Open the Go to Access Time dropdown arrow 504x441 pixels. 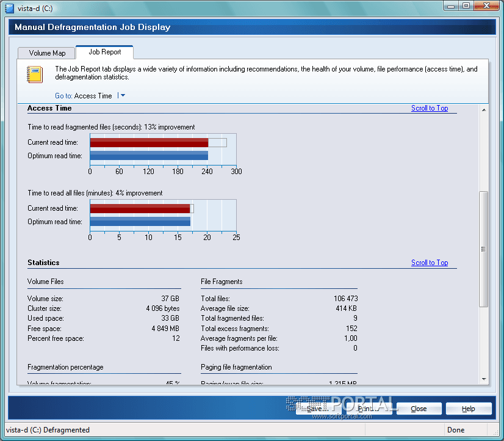(123, 95)
